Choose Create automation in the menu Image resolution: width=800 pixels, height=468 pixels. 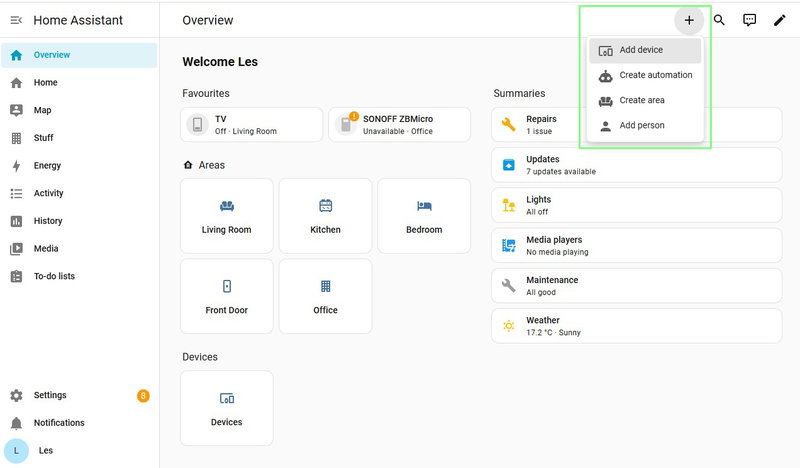pyautogui.click(x=645, y=75)
